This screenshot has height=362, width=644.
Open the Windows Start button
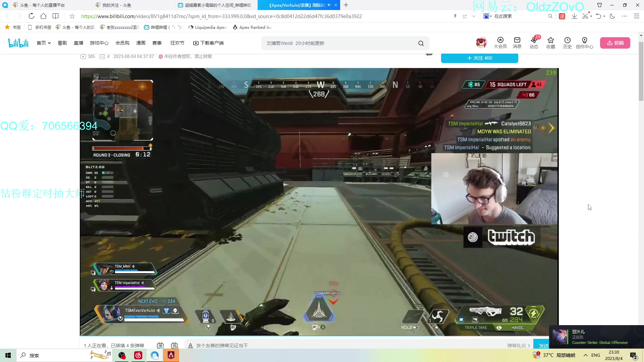pos(8,355)
